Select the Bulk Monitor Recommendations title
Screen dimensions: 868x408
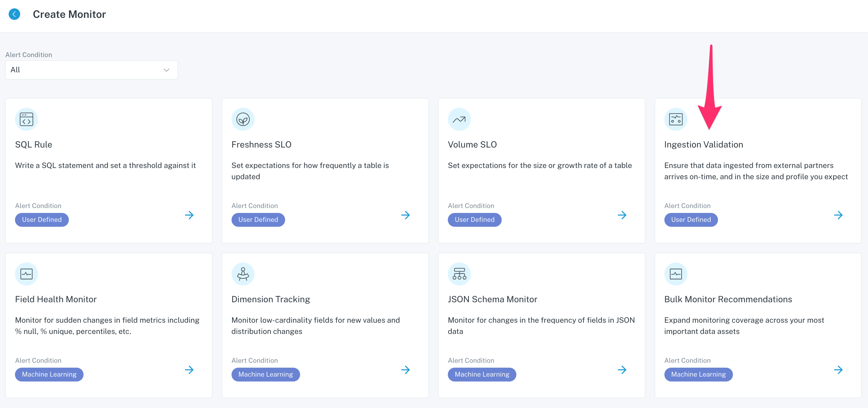728,299
